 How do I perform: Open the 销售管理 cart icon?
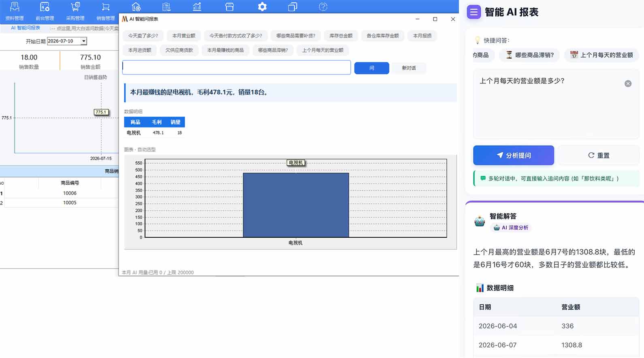coord(106,7)
